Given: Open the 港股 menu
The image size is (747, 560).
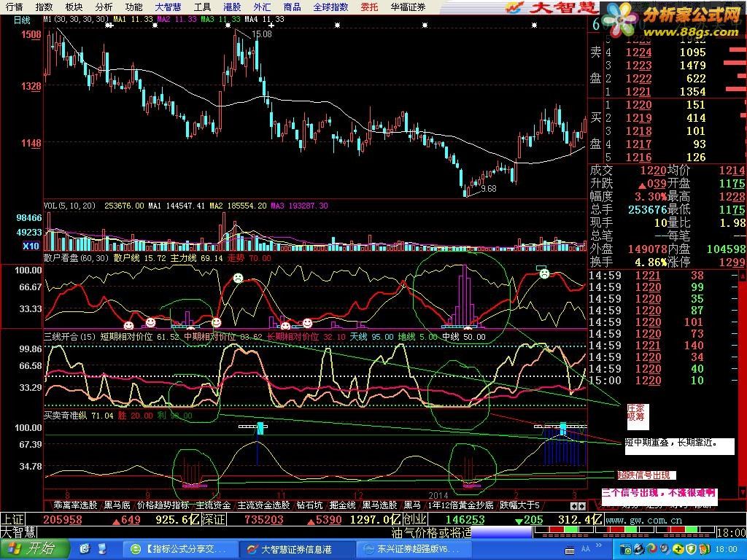Looking at the screenshot, I should tap(232, 7).
